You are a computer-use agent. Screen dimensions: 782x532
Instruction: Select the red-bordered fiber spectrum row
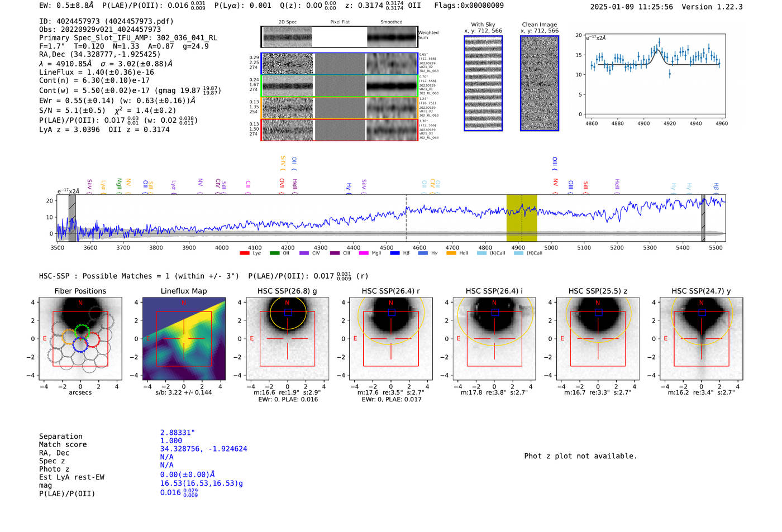click(x=340, y=130)
